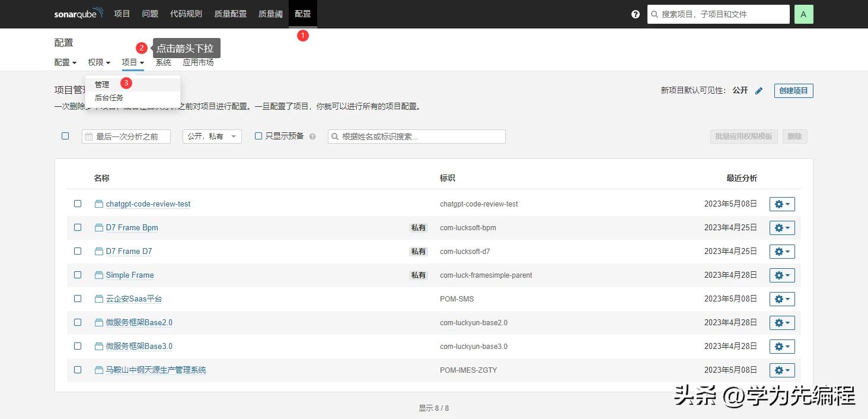Click the help tooltip next to 只显示预备

[x=312, y=136]
